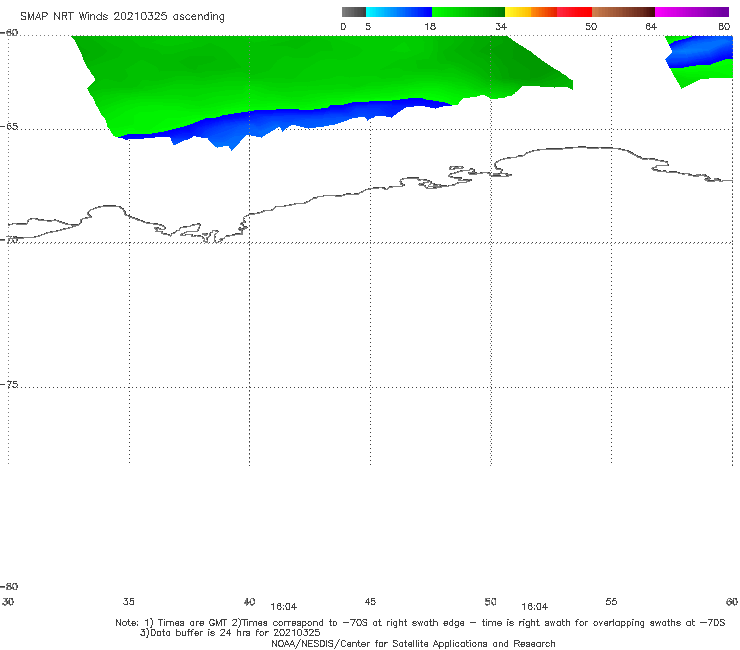Click the large green wind swath on the map

click(293, 76)
